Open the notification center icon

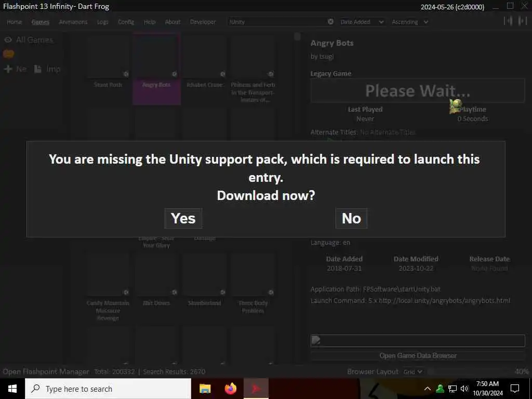click(x=515, y=389)
